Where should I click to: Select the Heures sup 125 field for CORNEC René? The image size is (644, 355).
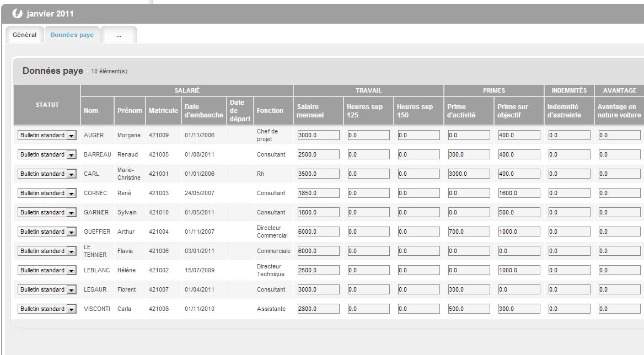(x=368, y=193)
